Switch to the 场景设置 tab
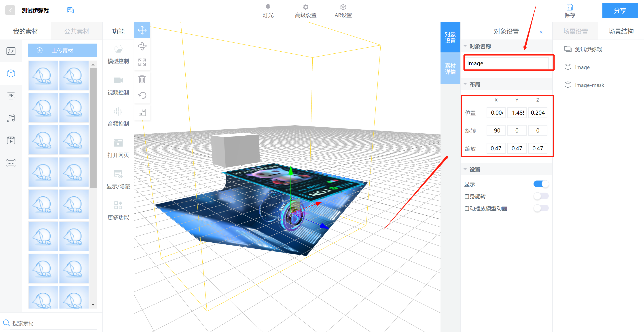Viewport: 644px width, 332px height. click(x=575, y=31)
